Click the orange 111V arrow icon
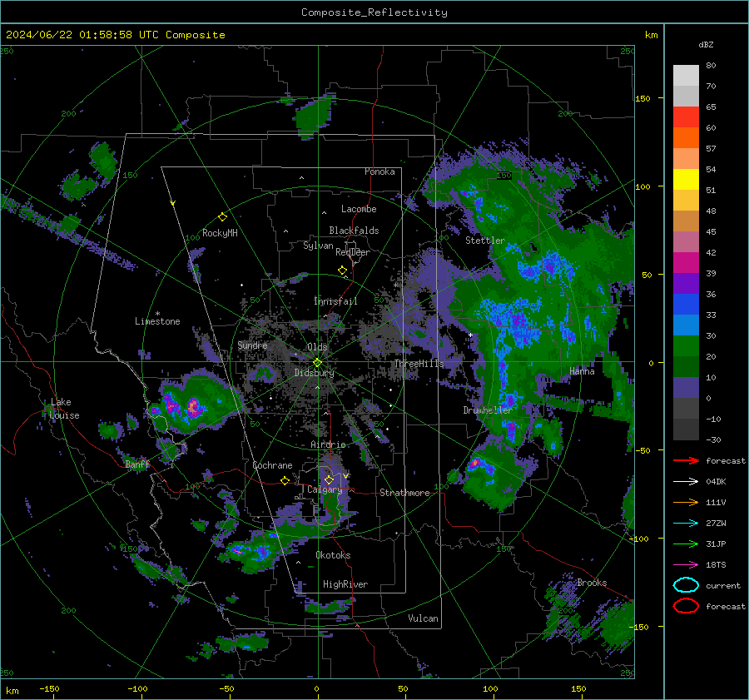The height and width of the screenshot is (700, 749). [686, 502]
